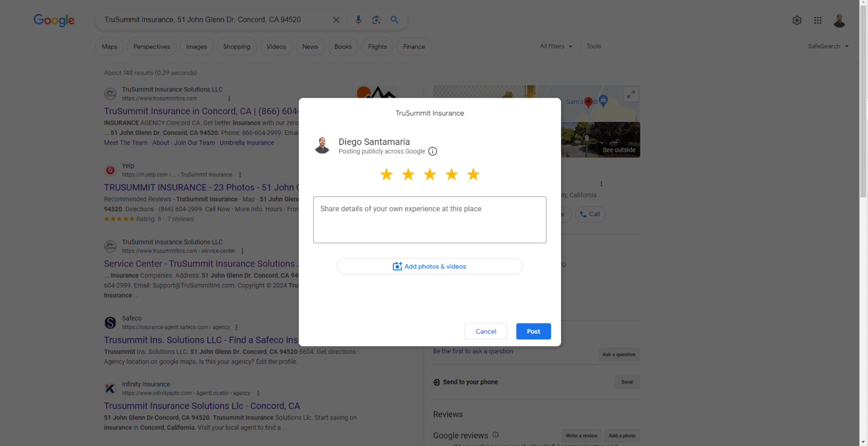
Task: Click the About sitelink
Action: tap(160, 143)
